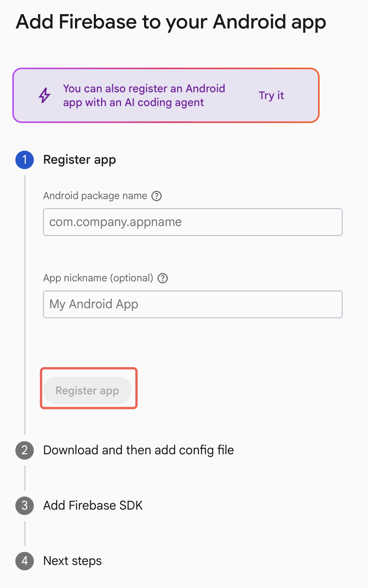This screenshot has height=588, width=368.
Task: Click Try it in the AI banner
Action: pyautogui.click(x=271, y=95)
